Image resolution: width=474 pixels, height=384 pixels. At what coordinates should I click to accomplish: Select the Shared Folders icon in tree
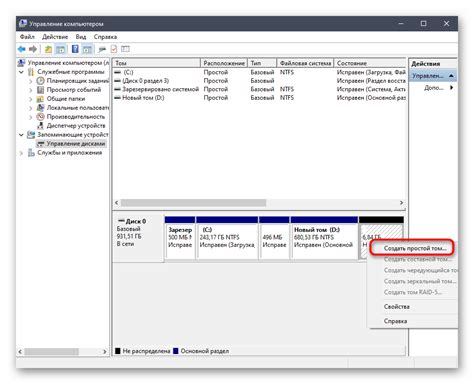coord(40,99)
